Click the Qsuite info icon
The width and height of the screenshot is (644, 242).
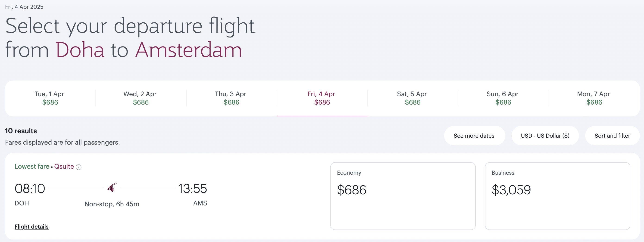[x=78, y=167]
